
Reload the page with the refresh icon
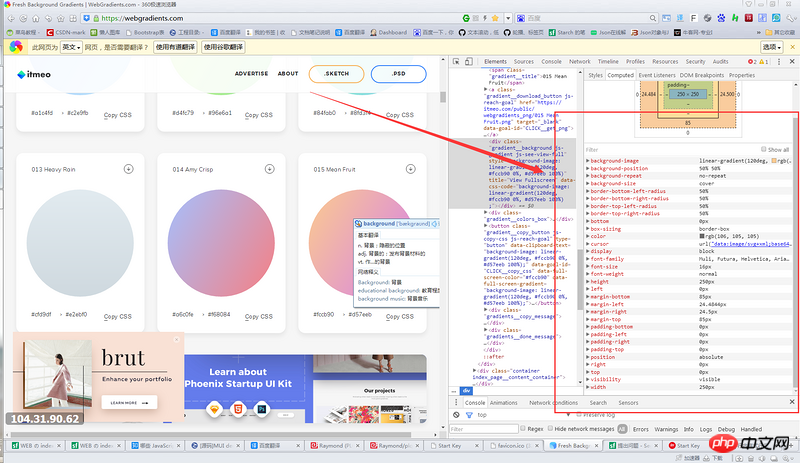click(x=23, y=18)
